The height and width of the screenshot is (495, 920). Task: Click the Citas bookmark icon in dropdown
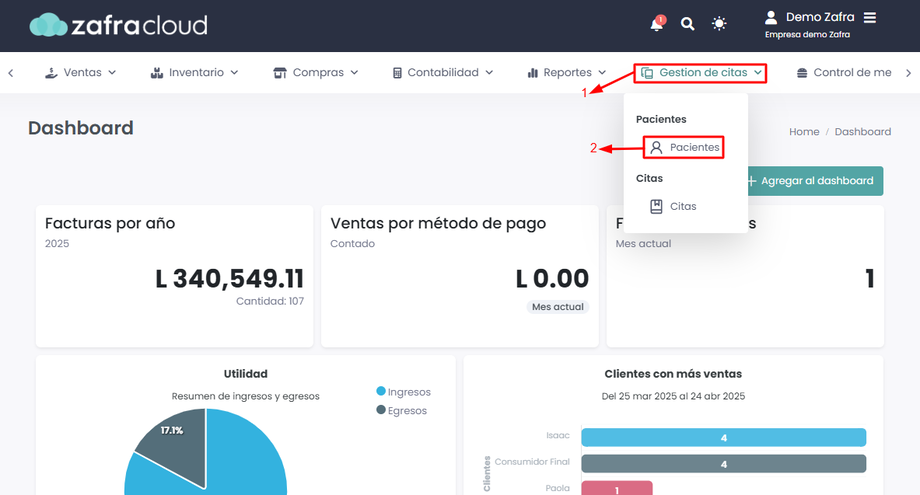657,206
